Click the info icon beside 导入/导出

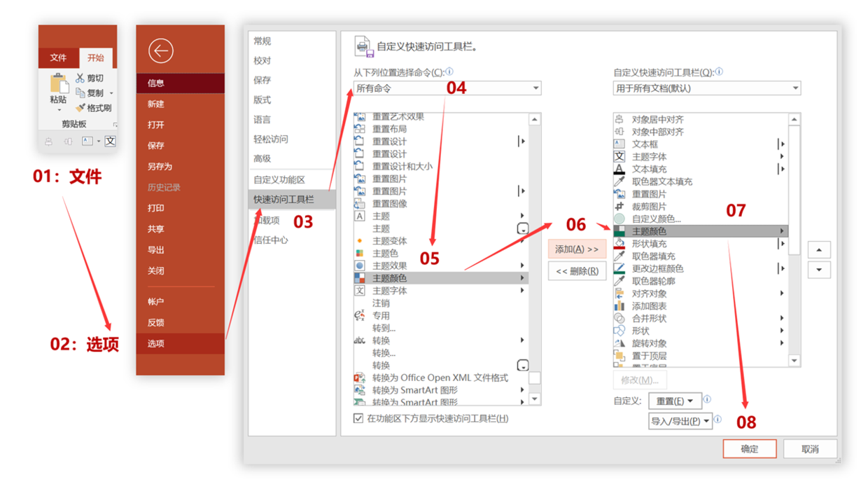pos(718,420)
